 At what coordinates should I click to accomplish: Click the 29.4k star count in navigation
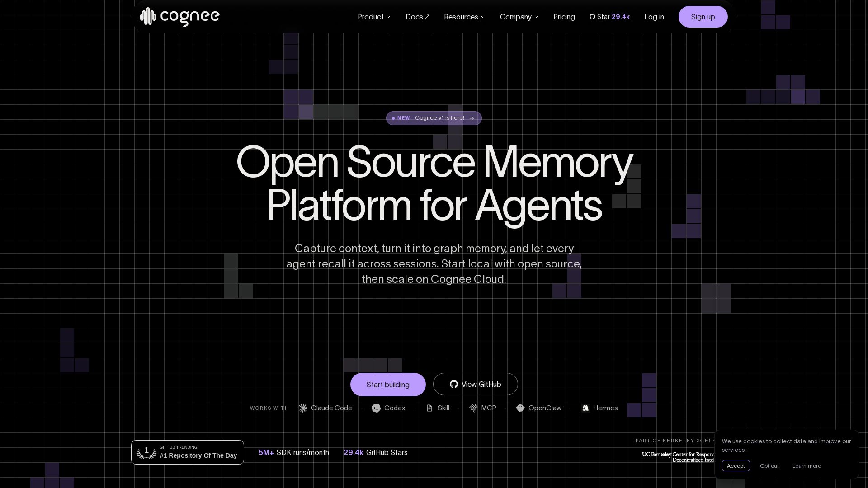point(621,17)
